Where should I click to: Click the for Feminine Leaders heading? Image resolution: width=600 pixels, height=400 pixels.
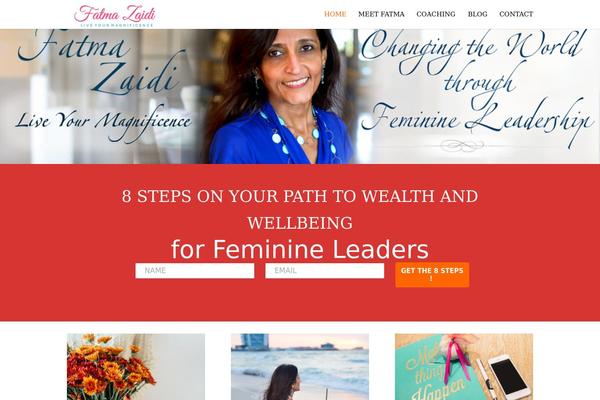300,250
